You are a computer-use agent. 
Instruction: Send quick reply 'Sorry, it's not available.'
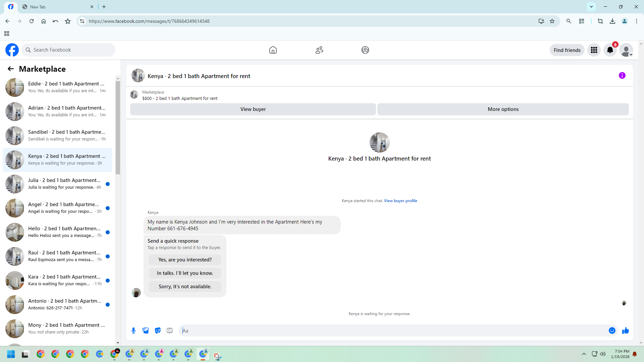click(x=185, y=287)
